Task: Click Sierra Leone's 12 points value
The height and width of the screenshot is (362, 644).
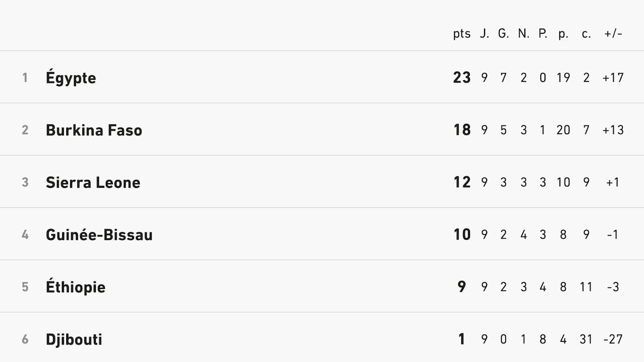Action: 462,183
